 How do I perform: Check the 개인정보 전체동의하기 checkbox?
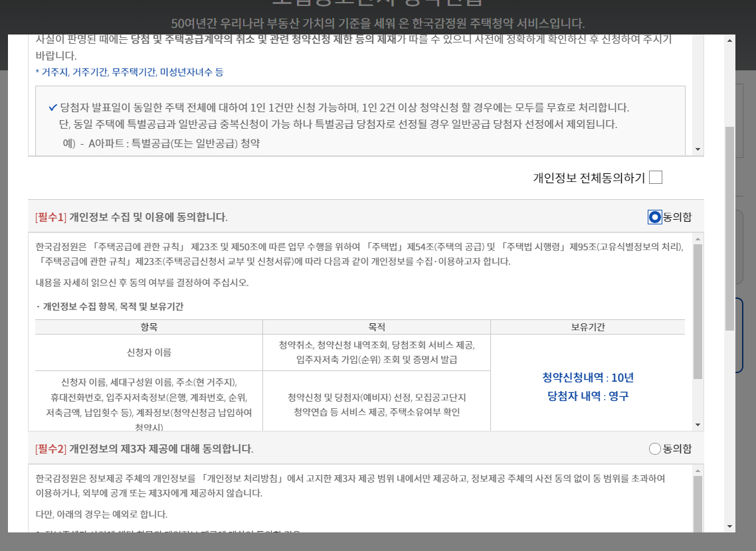point(655,178)
